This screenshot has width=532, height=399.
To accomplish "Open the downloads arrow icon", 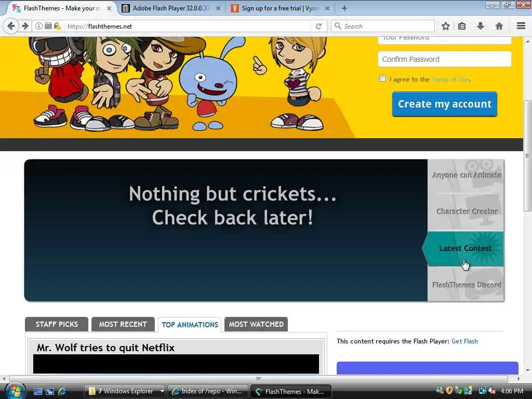I will coord(481,26).
